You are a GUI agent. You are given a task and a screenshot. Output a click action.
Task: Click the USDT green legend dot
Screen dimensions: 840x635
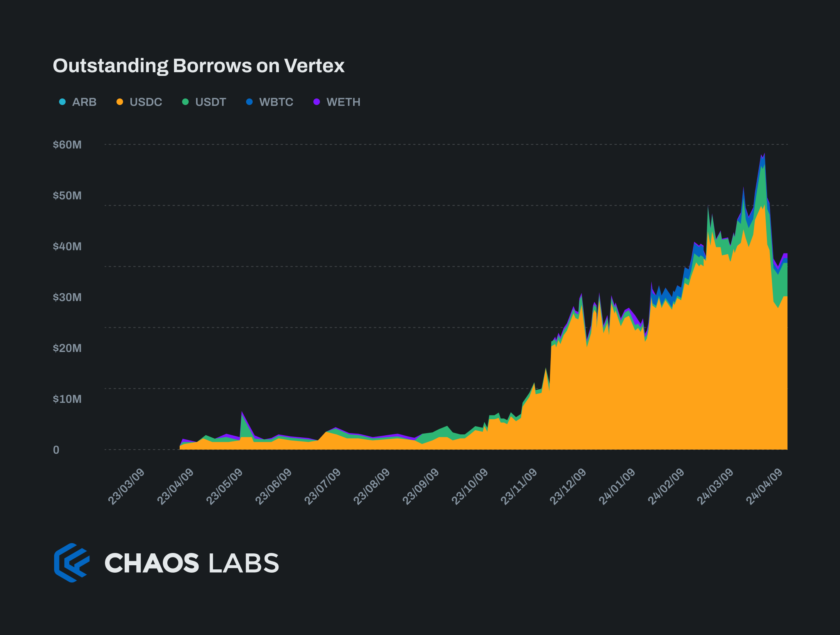(185, 102)
